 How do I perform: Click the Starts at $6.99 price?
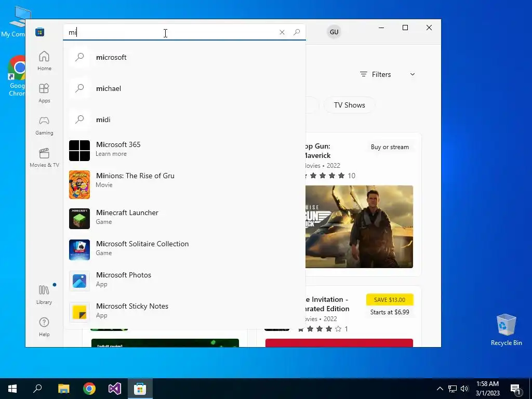390,312
